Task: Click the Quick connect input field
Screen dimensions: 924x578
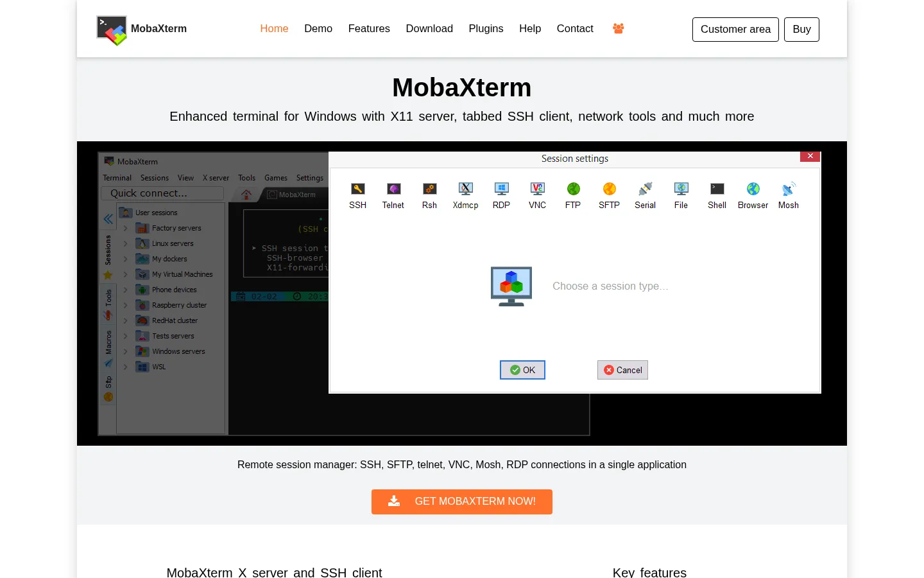Action: click(x=162, y=193)
